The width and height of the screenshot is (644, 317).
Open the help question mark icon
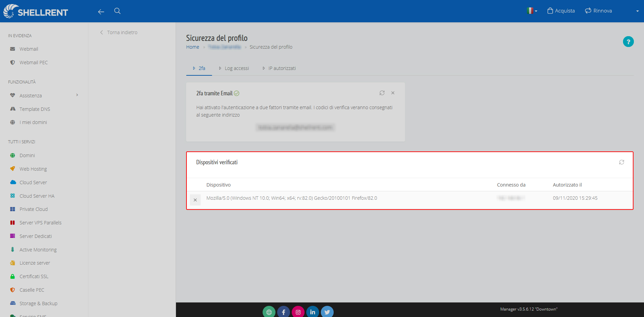pos(628,42)
